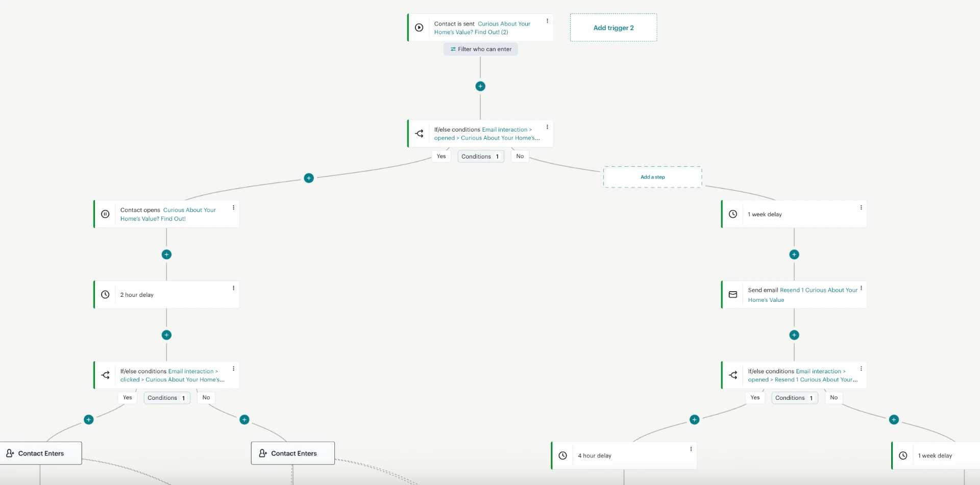Add a step below the Contact is sent trigger
The width and height of the screenshot is (980, 485).
coord(480,86)
